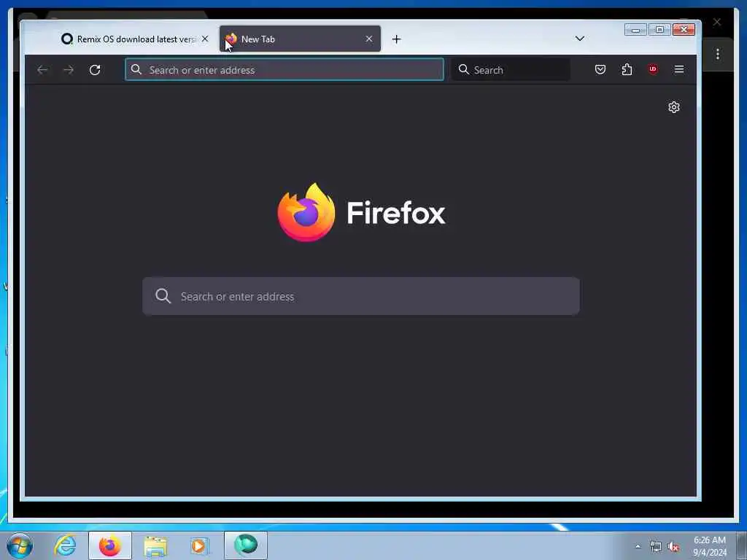Screen dimensions: 747x560
Task: Expand the list all tabs chevron
Action: pos(580,39)
